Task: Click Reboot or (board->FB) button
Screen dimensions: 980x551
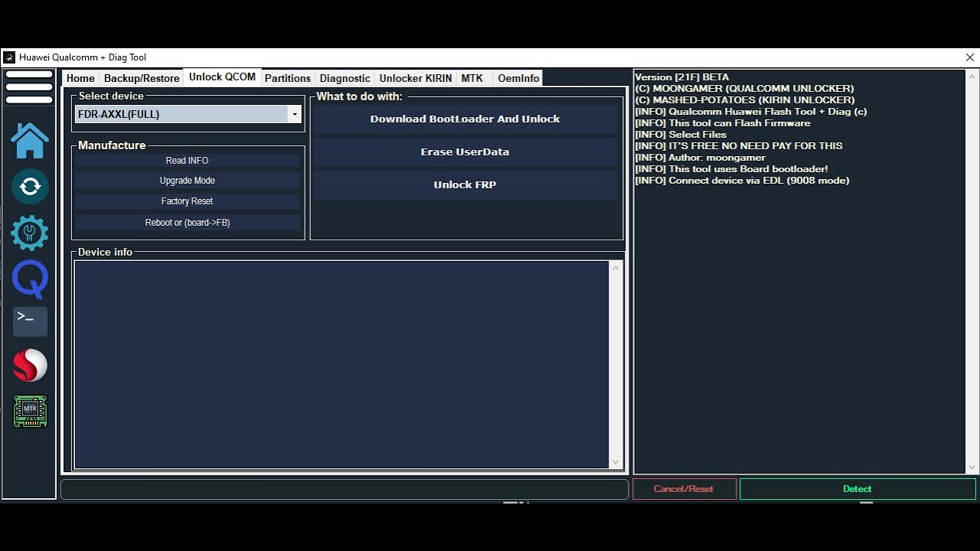Action: (188, 223)
